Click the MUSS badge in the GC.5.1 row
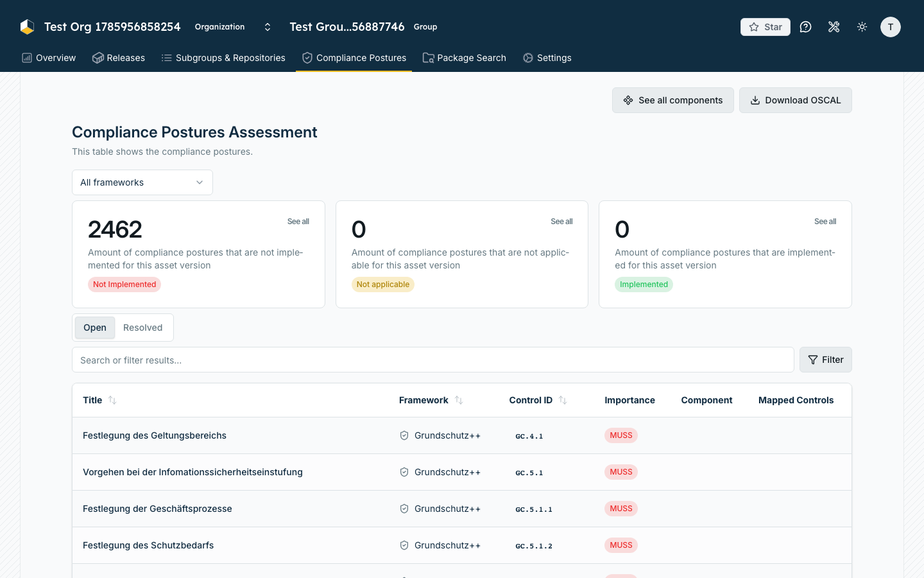 coord(621,472)
